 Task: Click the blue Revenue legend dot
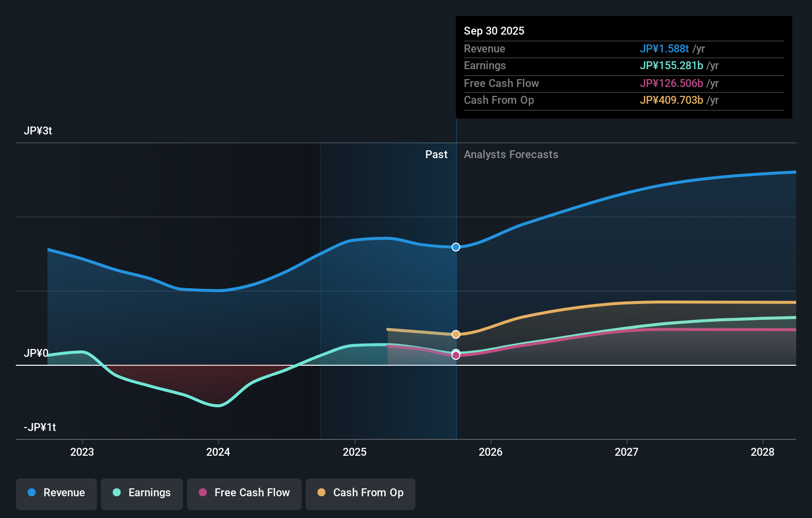(33, 493)
